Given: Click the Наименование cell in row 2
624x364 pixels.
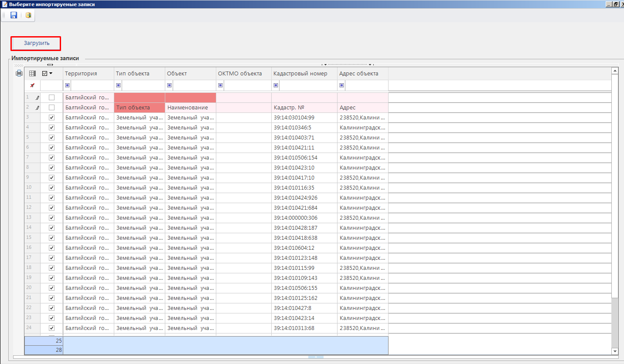Looking at the screenshot, I should pyautogui.click(x=191, y=108).
